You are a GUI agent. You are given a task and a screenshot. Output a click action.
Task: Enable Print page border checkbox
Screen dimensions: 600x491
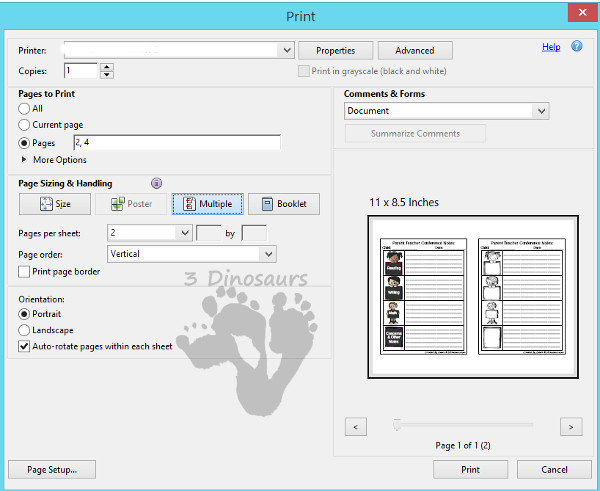[x=24, y=271]
